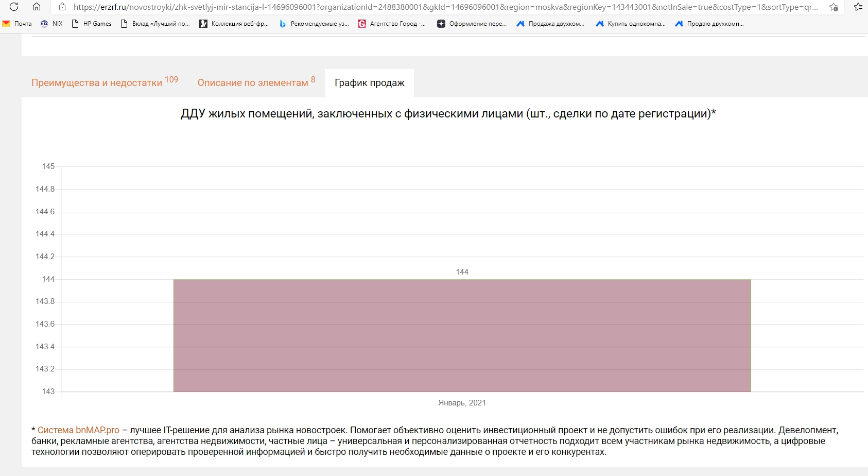Open the favorites list icon
The height and width of the screenshot is (476, 868).
coord(858,7)
